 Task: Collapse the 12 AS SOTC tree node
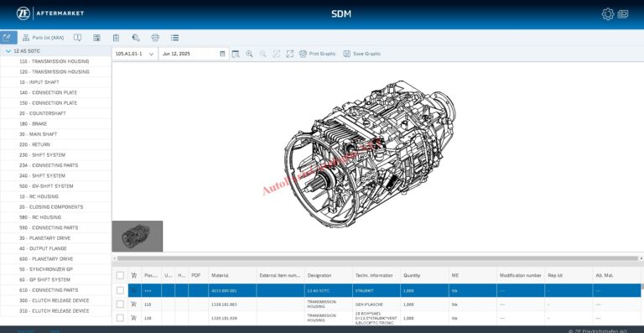[x=8, y=51]
